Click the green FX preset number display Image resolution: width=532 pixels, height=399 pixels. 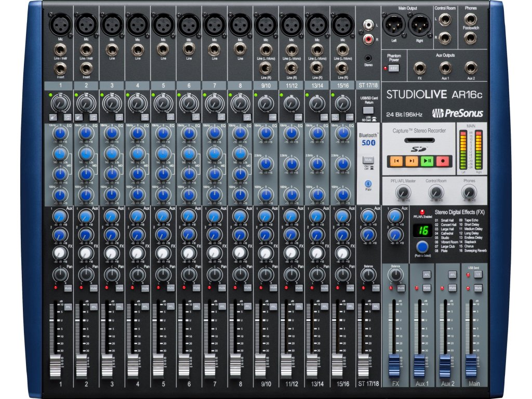click(x=422, y=231)
